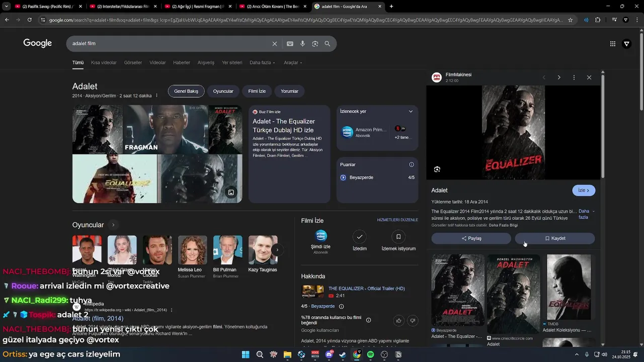Expand Oyuncular cast arrow
The height and width of the screenshot is (362, 644).
click(x=113, y=225)
